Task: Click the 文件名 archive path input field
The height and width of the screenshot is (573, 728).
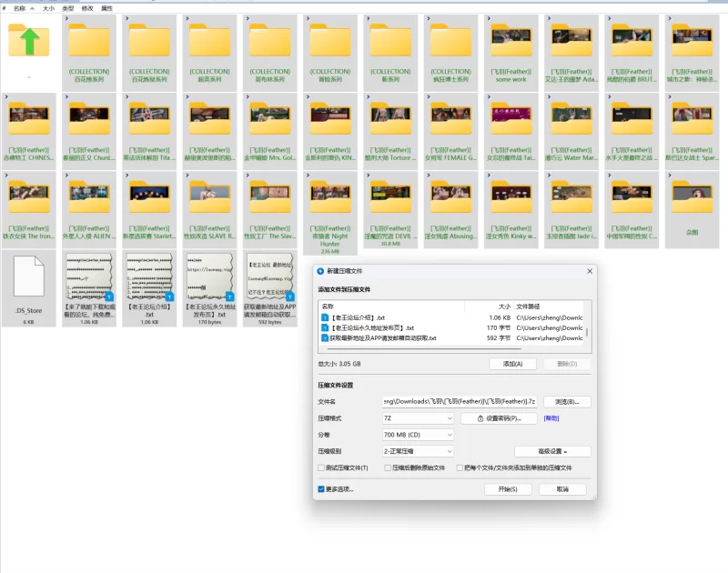Action: (x=459, y=401)
